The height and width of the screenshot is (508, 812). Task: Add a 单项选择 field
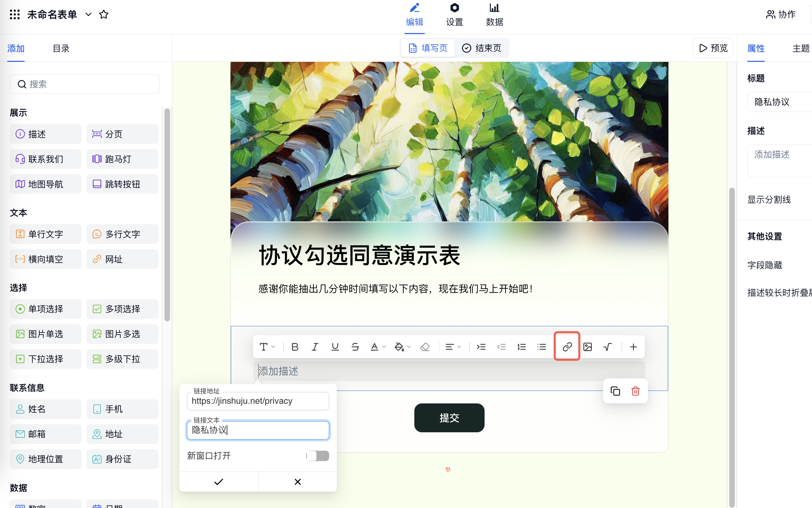coord(46,309)
